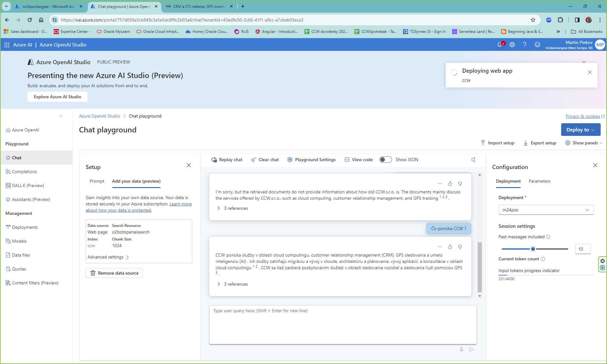Open the browser extensions puzzle icon
The height and width of the screenshot is (364, 607).
(561, 20)
